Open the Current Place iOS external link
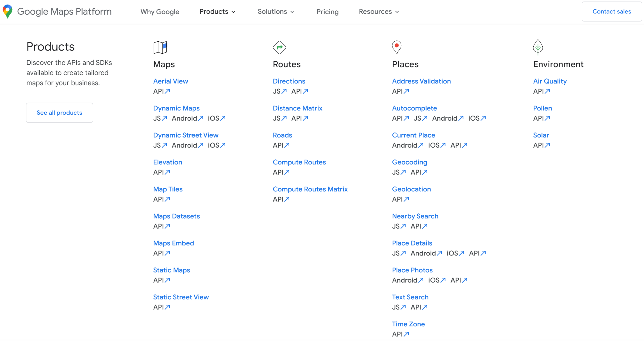The image size is (644, 341). tap(437, 145)
